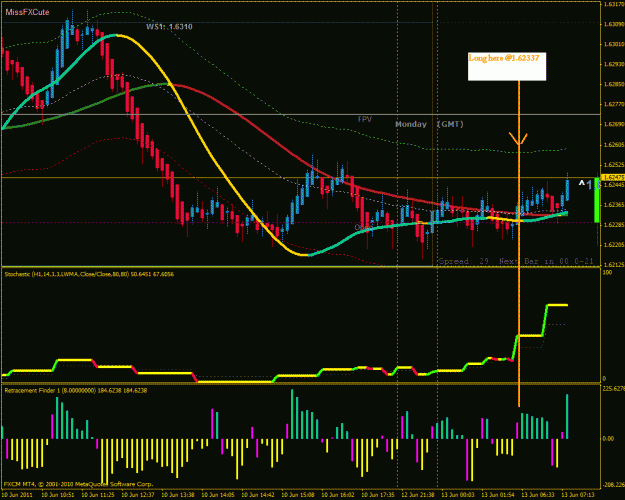Click the FXCM MT4 MetaQuotes copyright text

(79, 484)
